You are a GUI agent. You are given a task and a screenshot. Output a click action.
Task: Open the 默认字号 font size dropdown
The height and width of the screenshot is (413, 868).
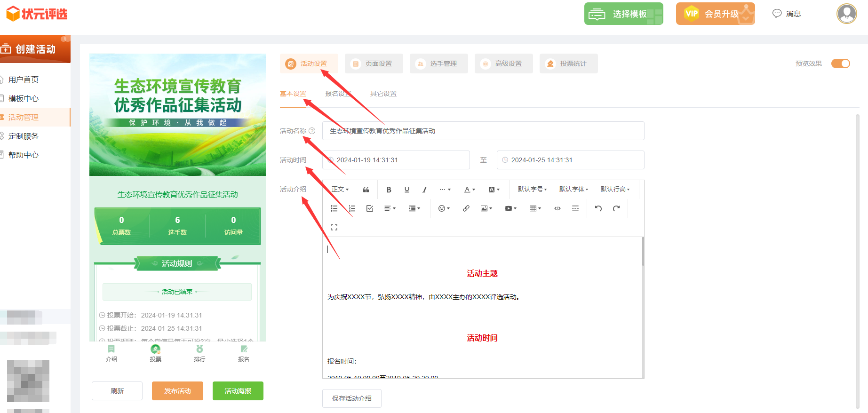(532, 190)
